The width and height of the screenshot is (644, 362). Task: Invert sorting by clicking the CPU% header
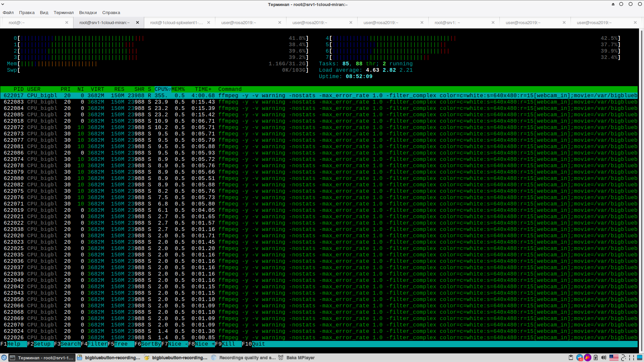[162, 89]
